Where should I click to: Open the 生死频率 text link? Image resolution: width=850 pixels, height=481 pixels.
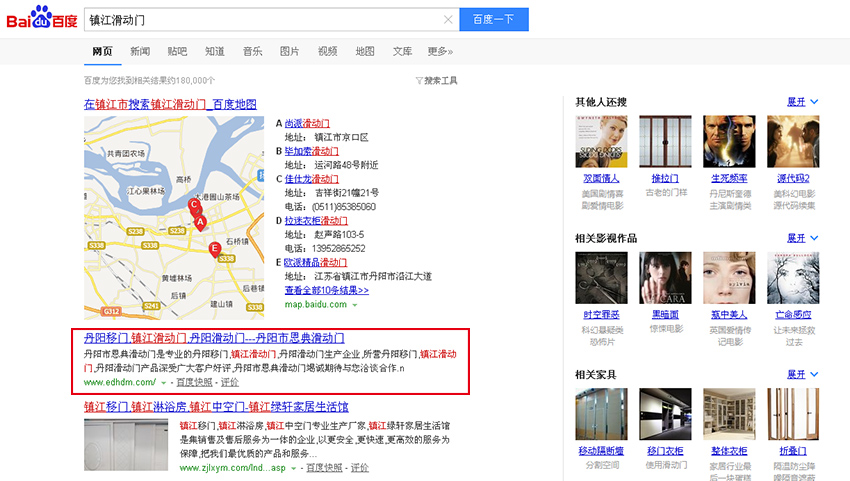[x=729, y=178]
